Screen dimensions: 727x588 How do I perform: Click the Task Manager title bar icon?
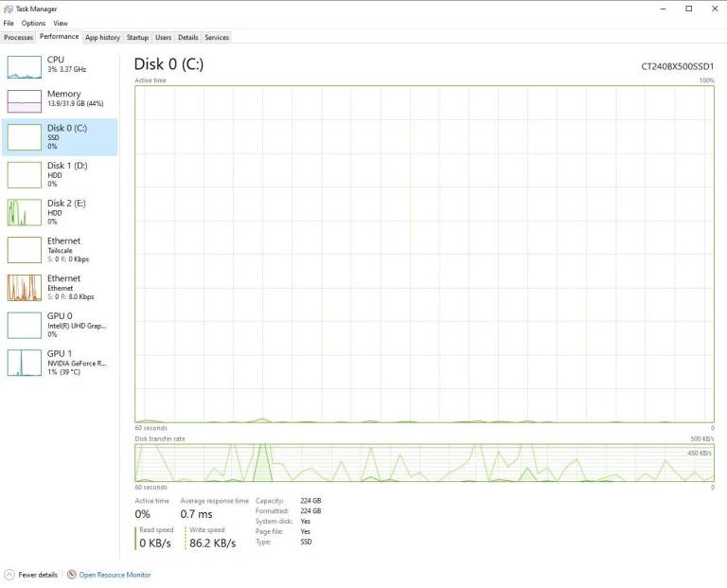8,9
